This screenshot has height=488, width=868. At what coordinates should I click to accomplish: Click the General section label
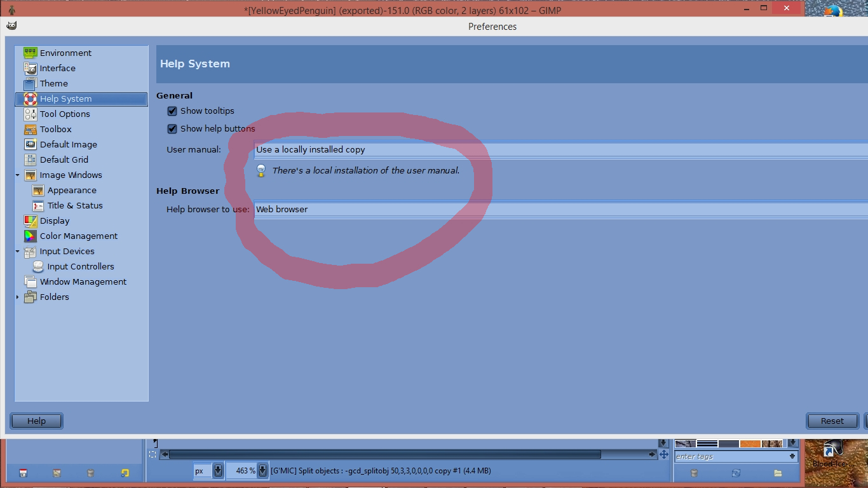pyautogui.click(x=174, y=95)
